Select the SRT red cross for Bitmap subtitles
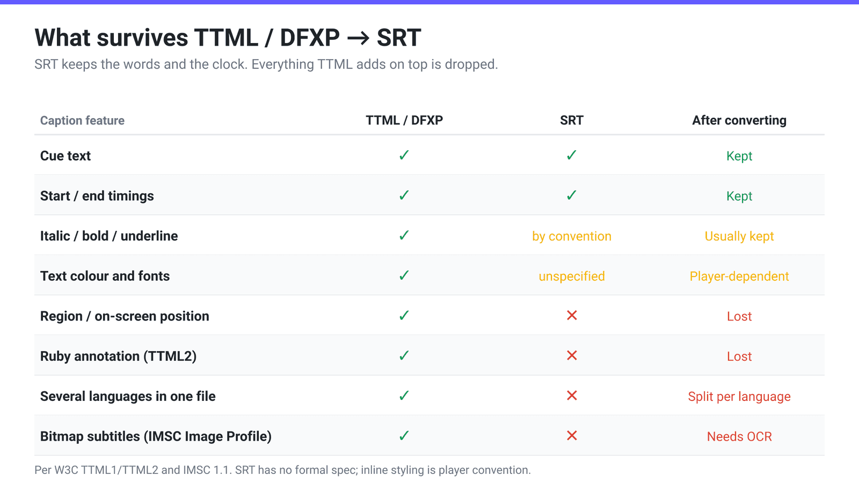859x504 pixels. point(572,436)
